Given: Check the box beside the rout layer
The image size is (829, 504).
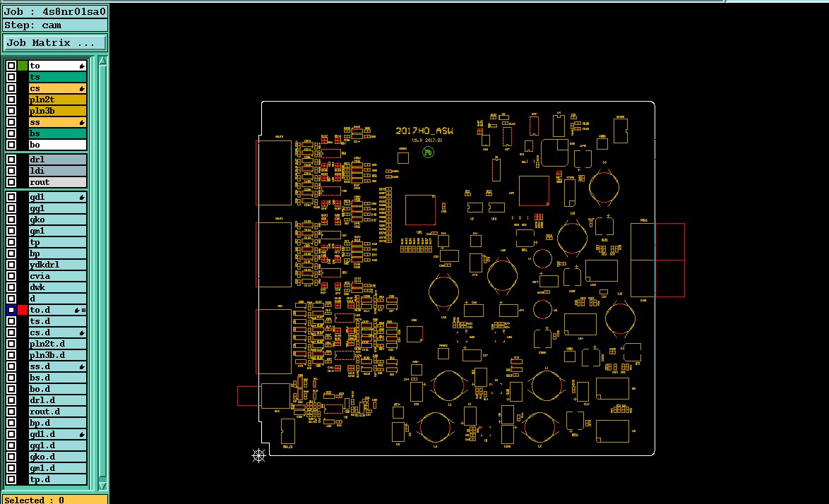Looking at the screenshot, I should point(11,182).
